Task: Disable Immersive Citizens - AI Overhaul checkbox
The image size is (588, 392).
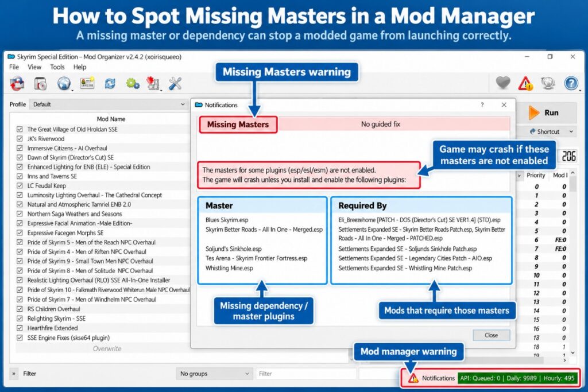Action: (x=20, y=148)
